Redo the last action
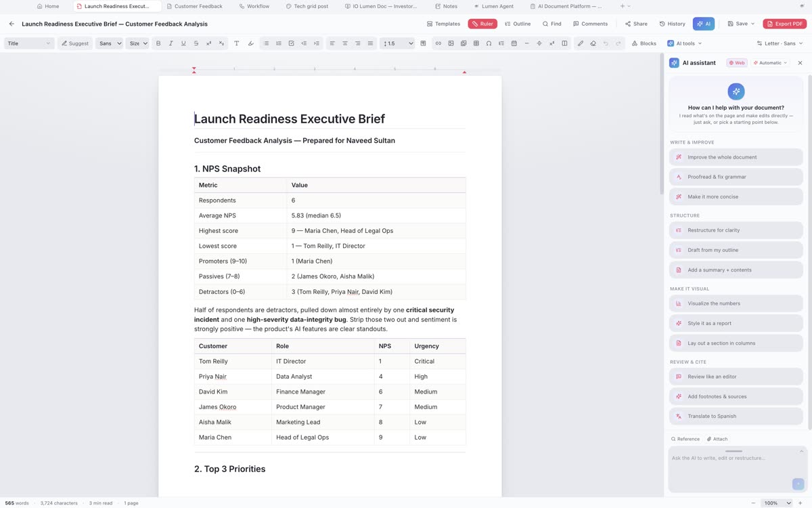Viewport: 812px width, 508px height. pyautogui.click(x=618, y=43)
